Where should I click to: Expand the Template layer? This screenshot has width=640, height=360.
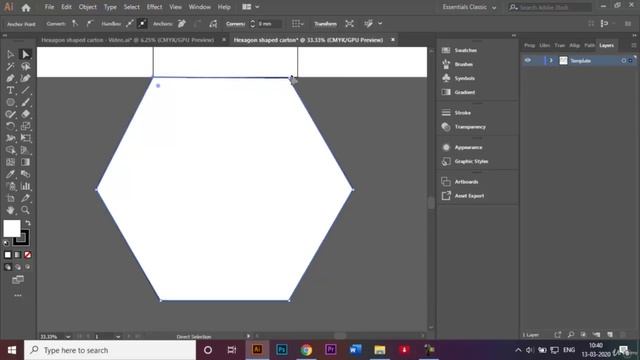[551, 60]
